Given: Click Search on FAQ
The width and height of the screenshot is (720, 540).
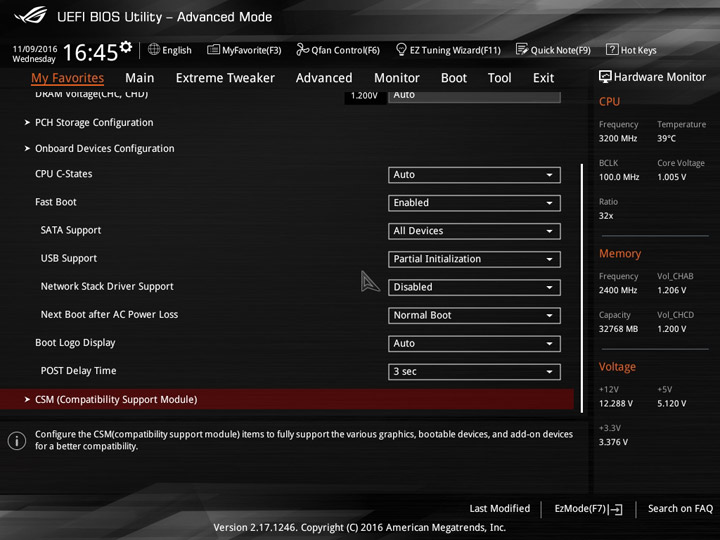Looking at the screenshot, I should tap(680, 509).
